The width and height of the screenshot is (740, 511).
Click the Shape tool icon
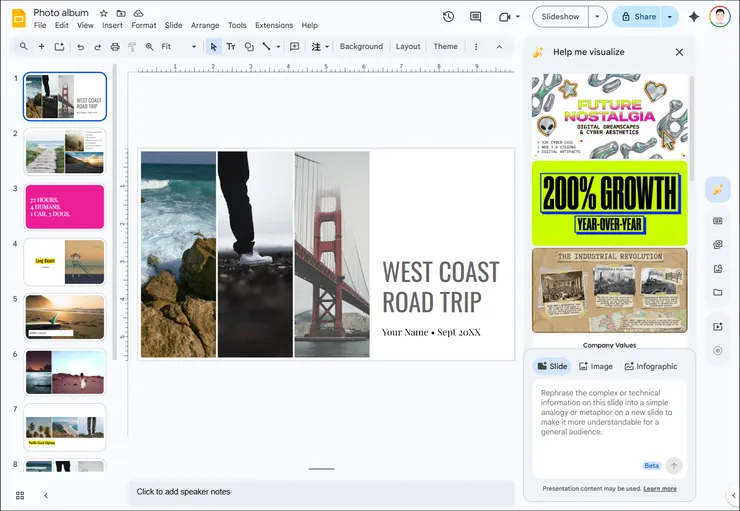249,47
